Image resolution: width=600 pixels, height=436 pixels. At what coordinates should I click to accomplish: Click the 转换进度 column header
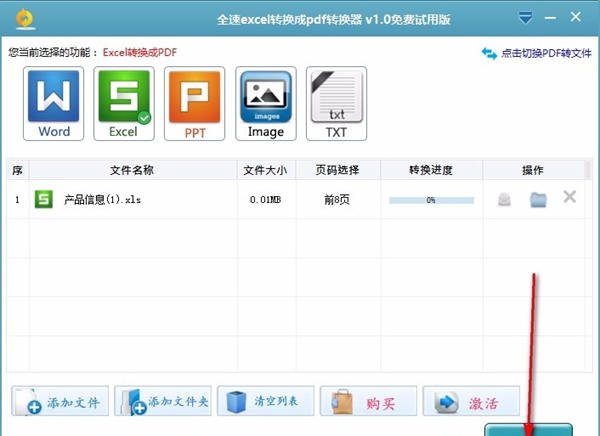coord(431,170)
